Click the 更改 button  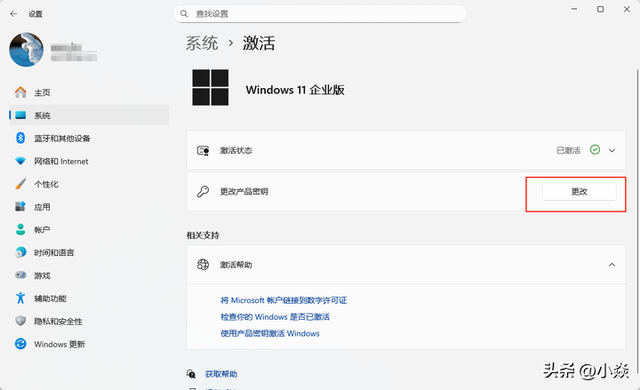coord(579,191)
